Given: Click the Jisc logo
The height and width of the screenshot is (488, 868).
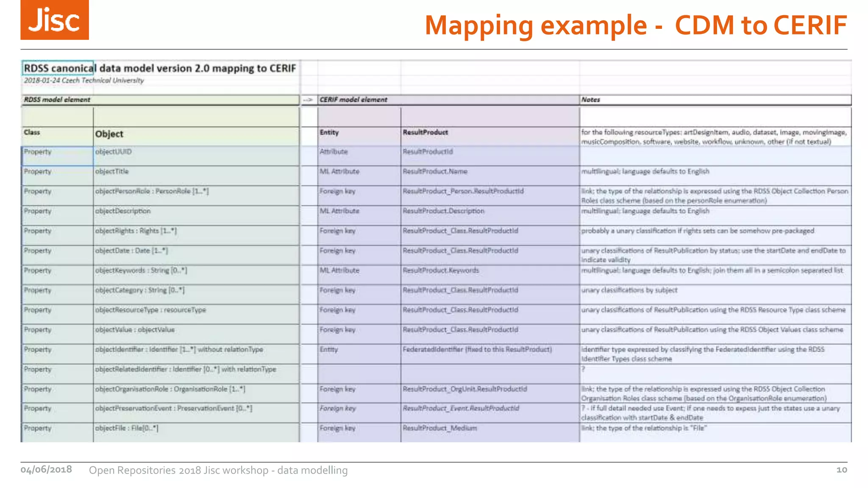Looking at the screenshot, I should [x=55, y=20].
